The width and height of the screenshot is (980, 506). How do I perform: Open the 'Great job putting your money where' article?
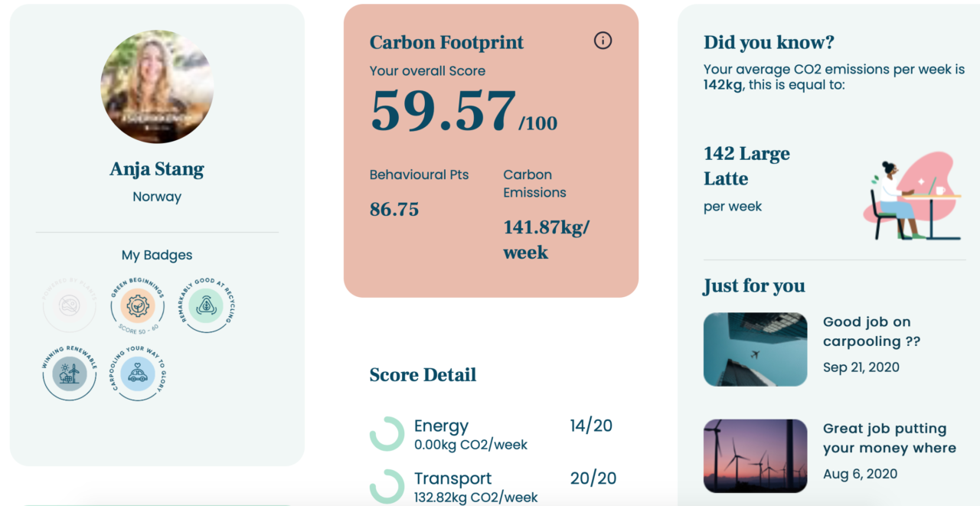coord(890,438)
